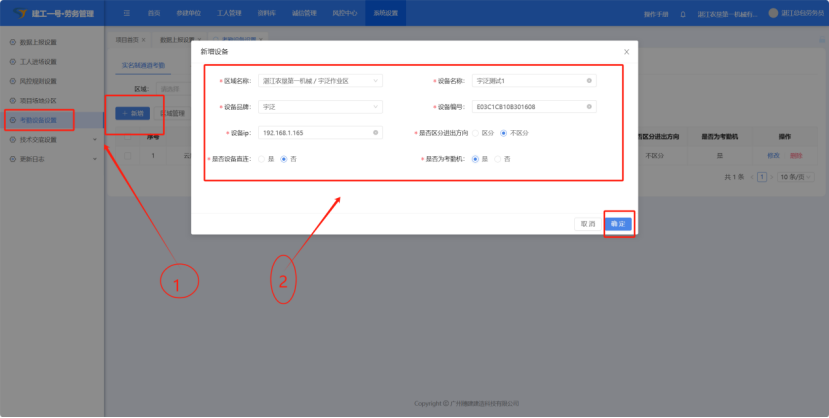Close the 新增设备 dialog with X
829x418 pixels.
click(626, 51)
